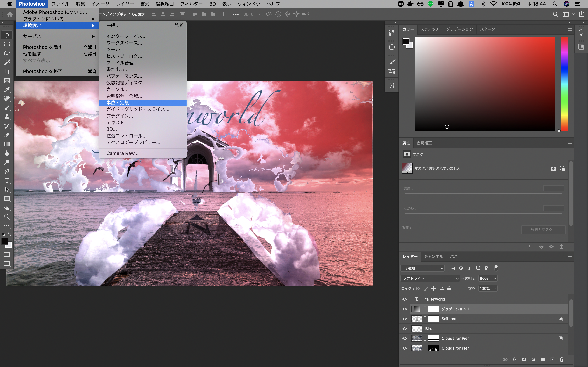588x367 pixels.
Task: Open Camera Raw... preferences
Action: [122, 153]
